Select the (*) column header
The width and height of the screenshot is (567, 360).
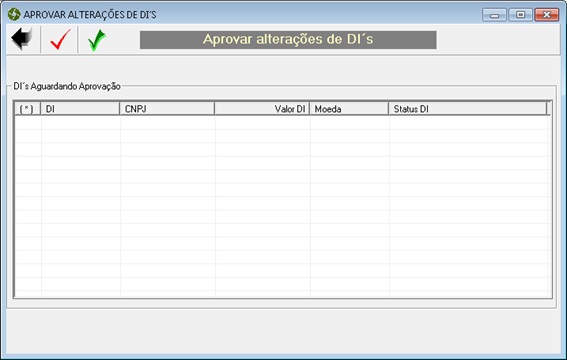point(27,109)
